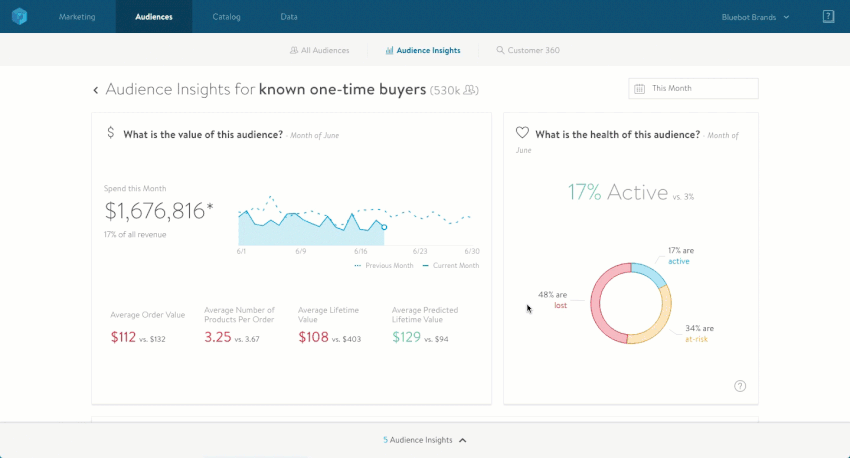Click the back arrow beside Audience Insights title
This screenshot has width=850, height=458.
click(x=96, y=90)
